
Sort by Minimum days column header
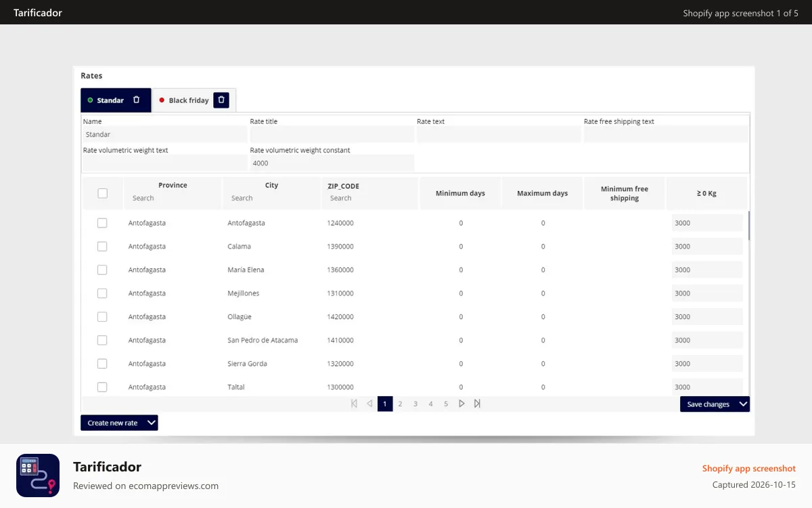tap(460, 193)
